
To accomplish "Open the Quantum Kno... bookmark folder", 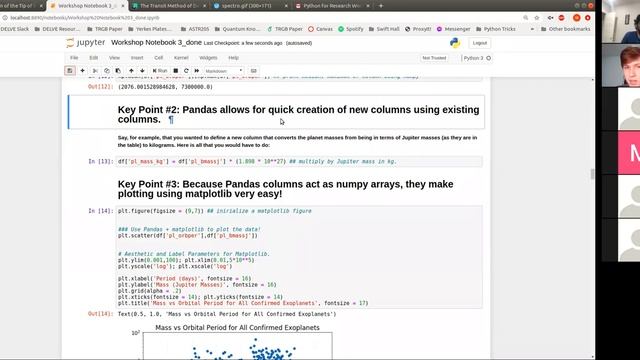I will coord(237,29).
